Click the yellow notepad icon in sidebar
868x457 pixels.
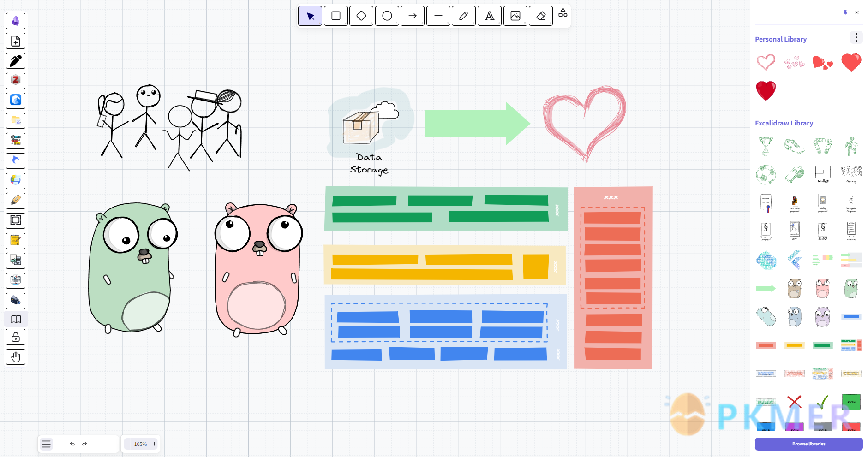pos(16,241)
